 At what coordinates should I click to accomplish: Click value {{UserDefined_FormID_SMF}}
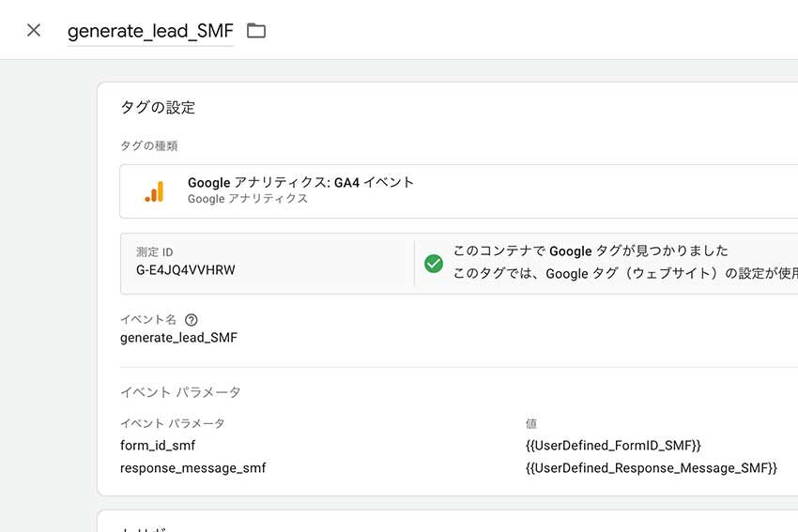613,446
